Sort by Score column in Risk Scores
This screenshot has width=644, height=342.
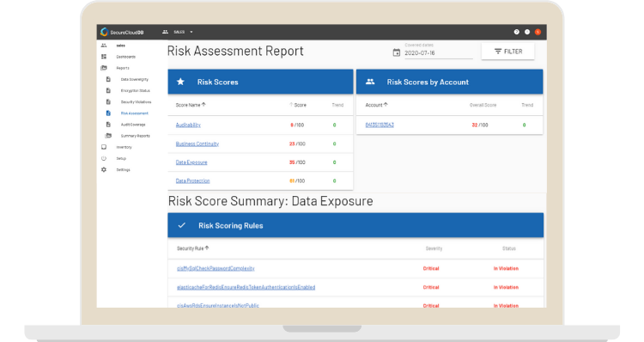(x=298, y=105)
